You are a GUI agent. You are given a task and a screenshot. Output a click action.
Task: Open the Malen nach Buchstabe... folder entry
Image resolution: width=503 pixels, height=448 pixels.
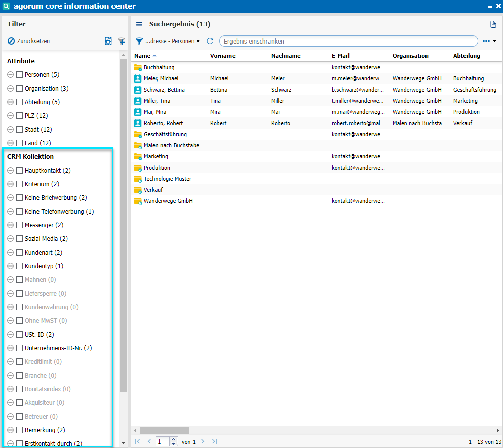coord(173,145)
